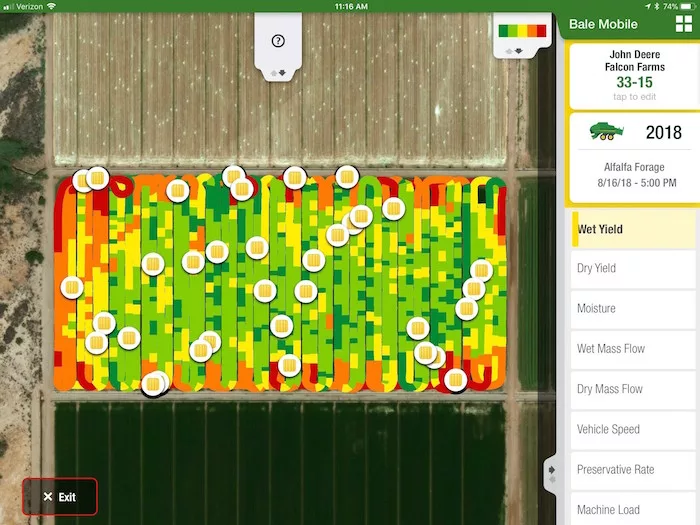This screenshot has width=700, height=525.
Task: Tap the 'Alfalfa Forage' crop label
Action: click(x=634, y=167)
